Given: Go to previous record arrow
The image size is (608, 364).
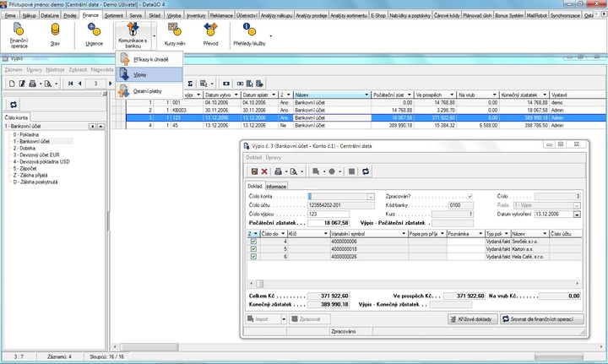Looking at the screenshot, I should (x=80, y=84).
